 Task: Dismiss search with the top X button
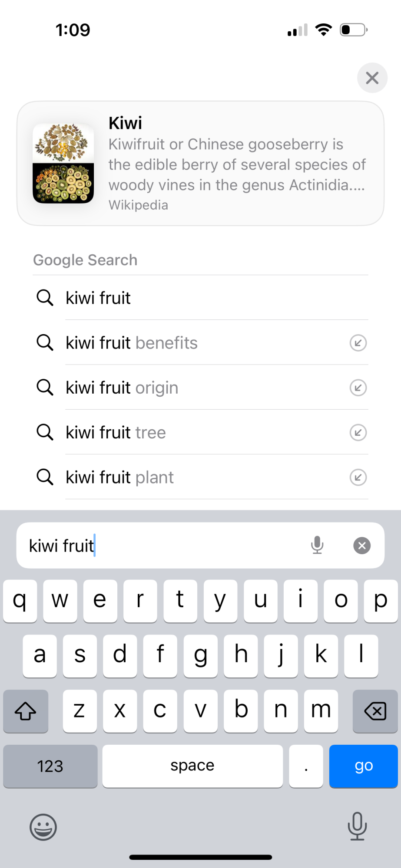[x=372, y=78]
